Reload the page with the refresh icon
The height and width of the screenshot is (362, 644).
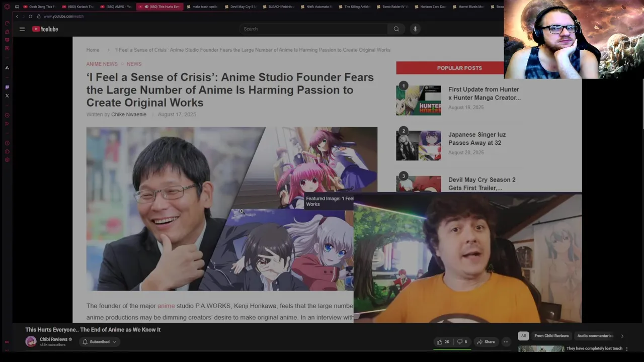click(30, 16)
